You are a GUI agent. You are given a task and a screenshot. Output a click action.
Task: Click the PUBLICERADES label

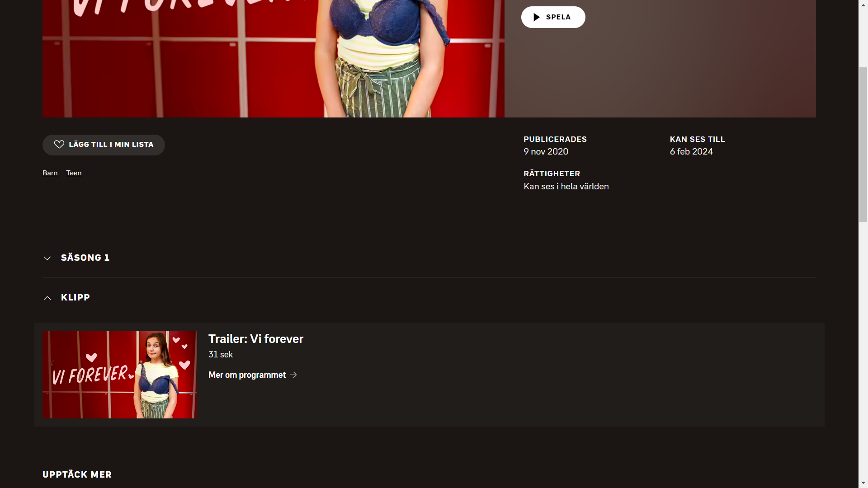[x=555, y=139]
